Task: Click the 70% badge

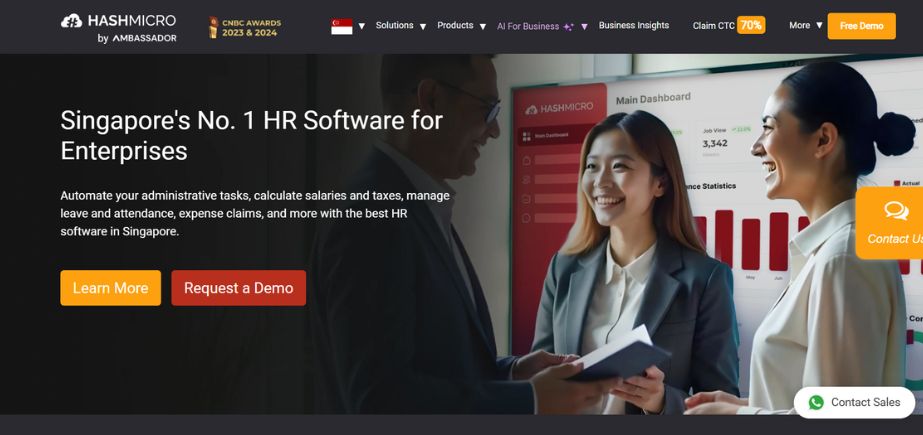Action: pos(751,25)
